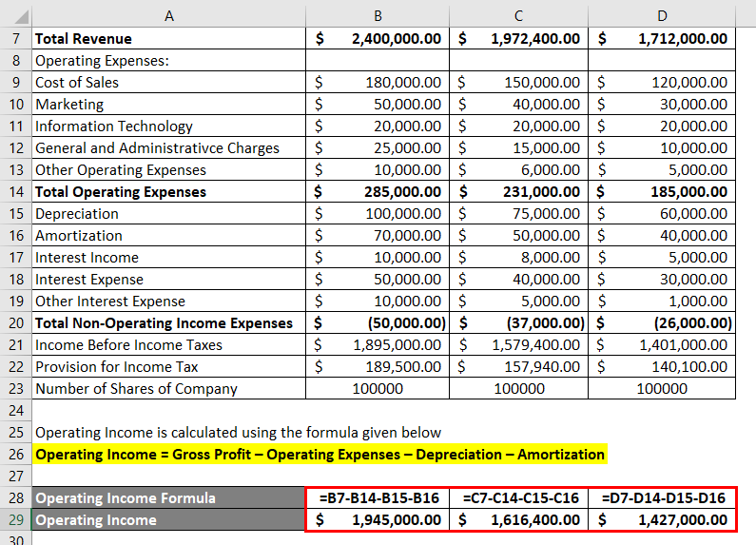Screen dimensions: 756x545
Task: Click the Marketing label cell
Action: pos(168,105)
